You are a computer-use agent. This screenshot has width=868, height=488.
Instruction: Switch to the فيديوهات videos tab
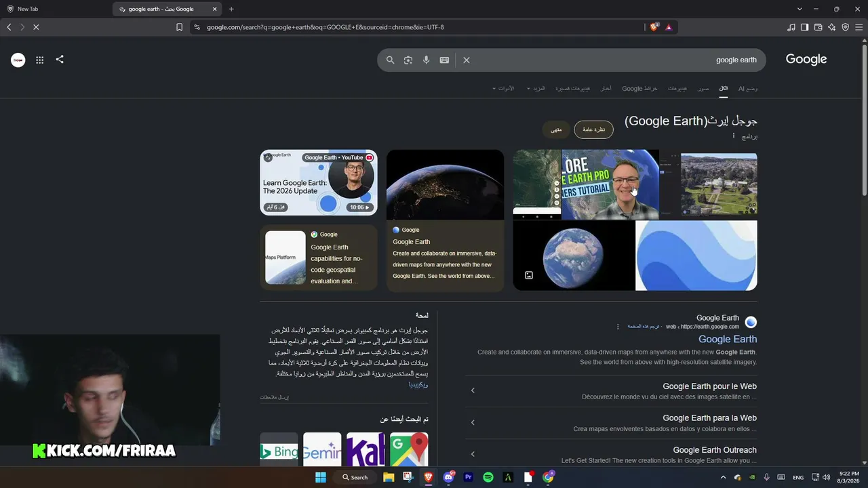[677, 89]
